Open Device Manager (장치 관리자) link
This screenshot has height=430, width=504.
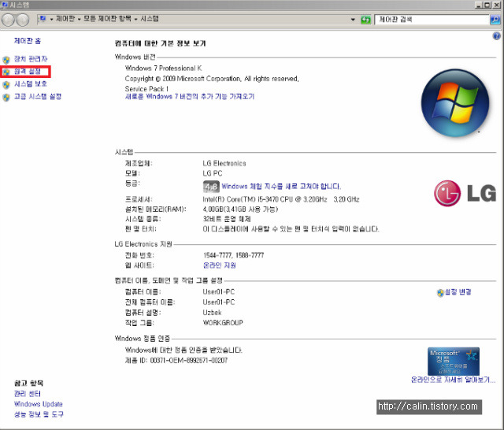tap(31, 59)
